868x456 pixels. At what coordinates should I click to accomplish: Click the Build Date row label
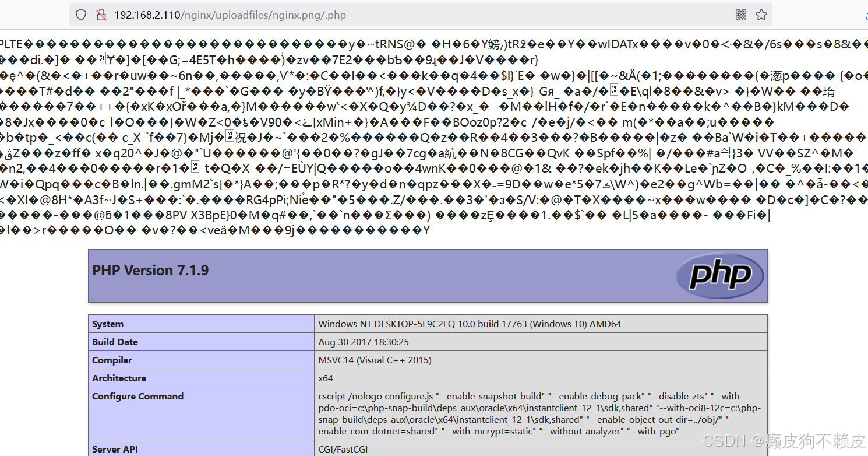(x=115, y=342)
